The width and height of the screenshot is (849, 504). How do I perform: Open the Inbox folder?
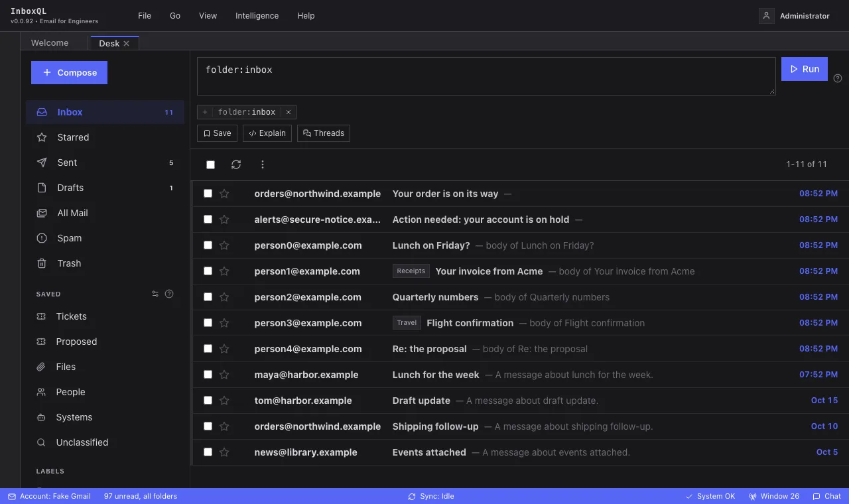click(105, 112)
